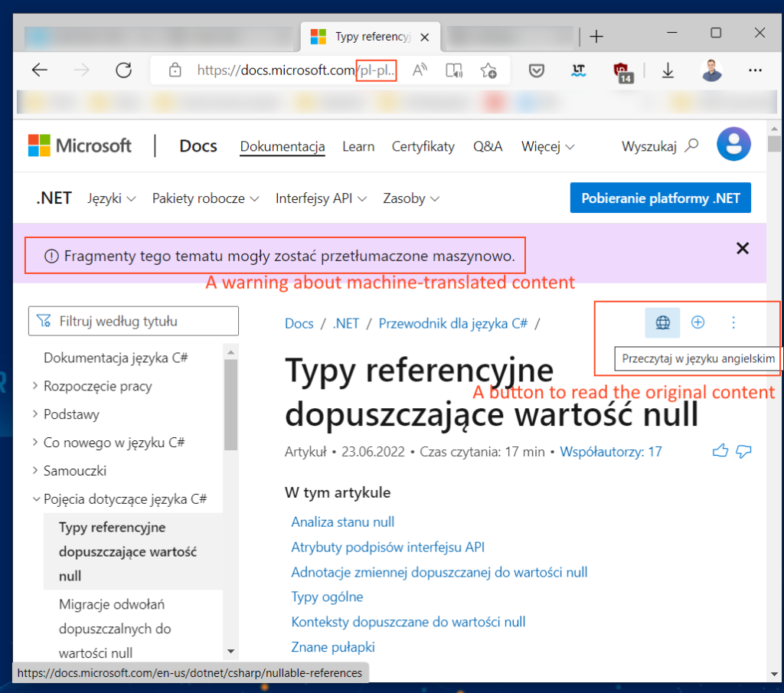Screen dimensions: 784x693
Task: Click the Wyszukaj search icon
Action: point(691,145)
